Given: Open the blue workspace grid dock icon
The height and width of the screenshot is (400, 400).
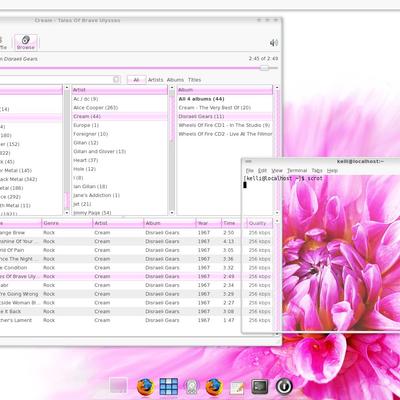Looking at the screenshot, I should click(x=169, y=387).
